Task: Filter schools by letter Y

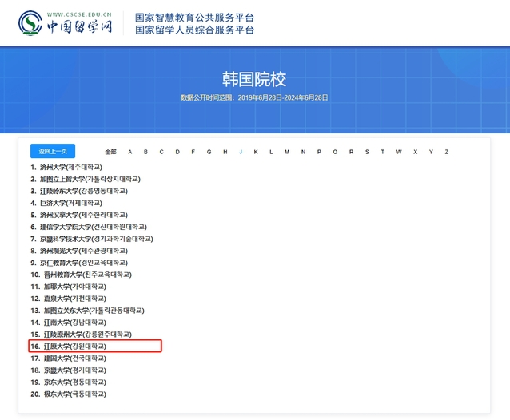Action: point(431,152)
